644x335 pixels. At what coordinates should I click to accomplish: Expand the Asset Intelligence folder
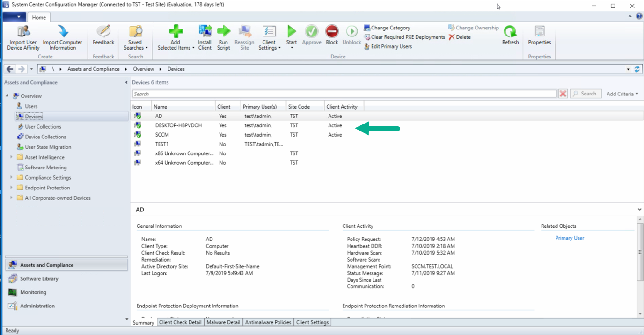[x=11, y=157]
